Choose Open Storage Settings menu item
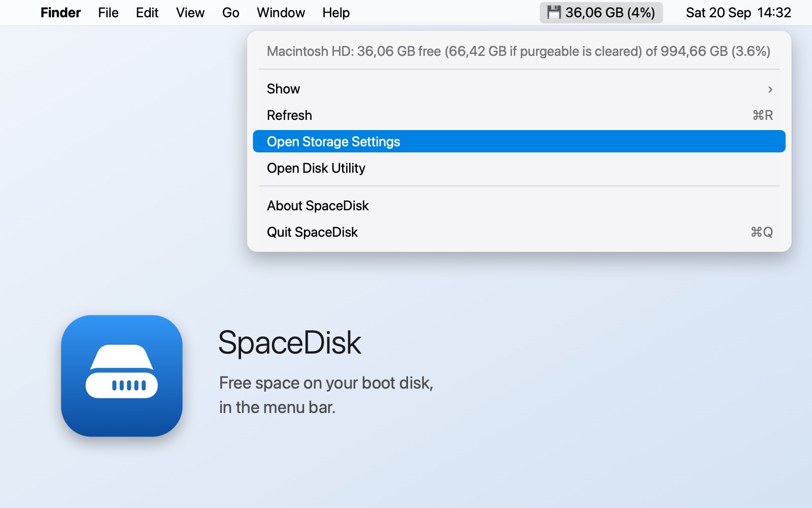Screen dimensions: 812x508 point(519,142)
